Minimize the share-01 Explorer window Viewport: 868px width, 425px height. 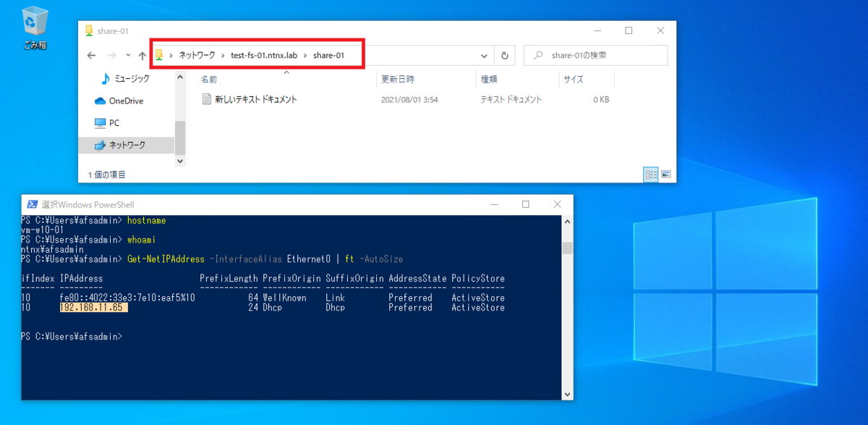597,30
